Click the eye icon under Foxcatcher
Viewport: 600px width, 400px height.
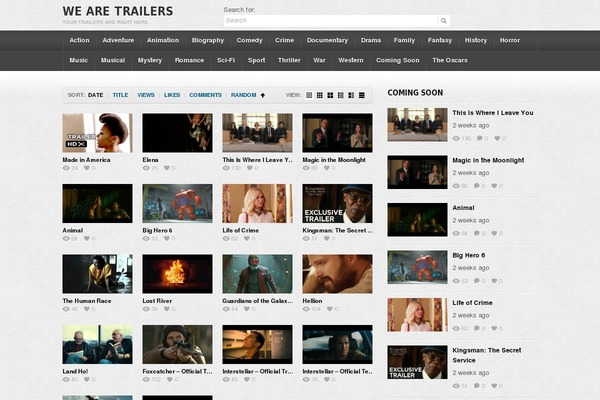coord(146,380)
